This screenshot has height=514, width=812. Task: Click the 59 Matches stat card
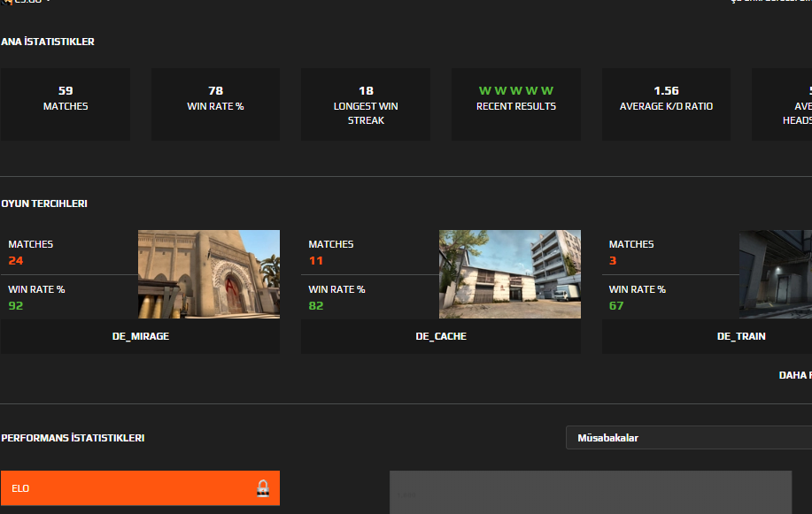pos(66,104)
